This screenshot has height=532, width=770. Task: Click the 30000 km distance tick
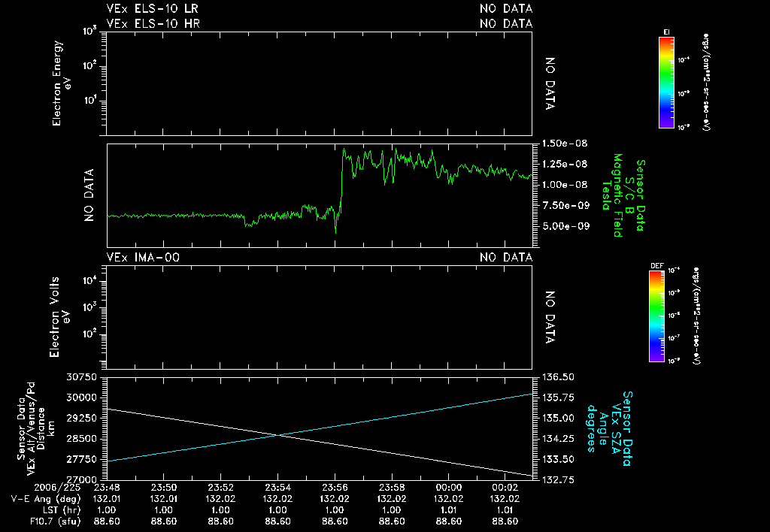click(81, 397)
